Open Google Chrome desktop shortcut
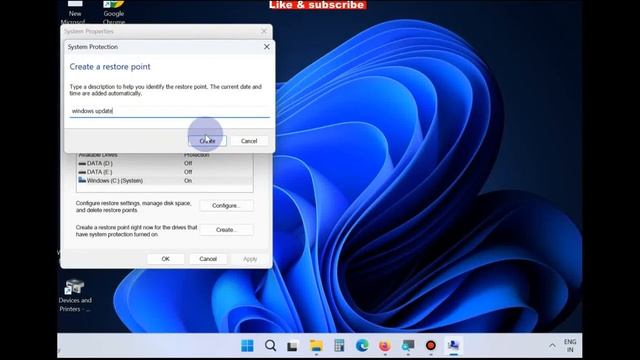Image resolution: width=640 pixels, height=360 pixels. 113,12
